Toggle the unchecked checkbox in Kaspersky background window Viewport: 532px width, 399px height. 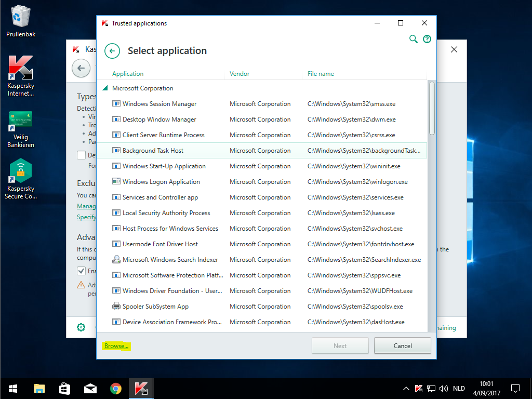click(x=81, y=155)
